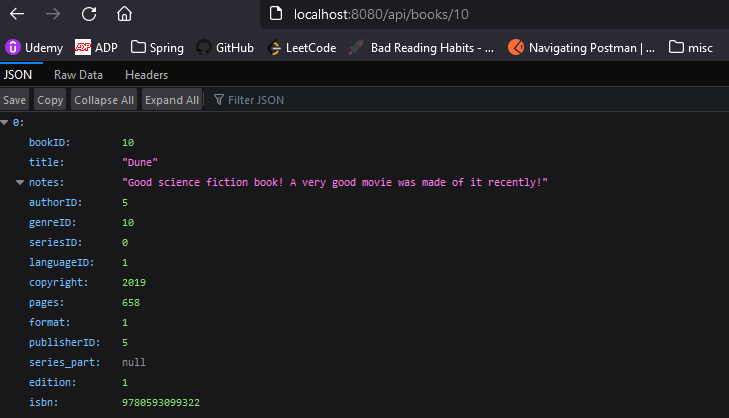Click the Copy button

pos(50,100)
